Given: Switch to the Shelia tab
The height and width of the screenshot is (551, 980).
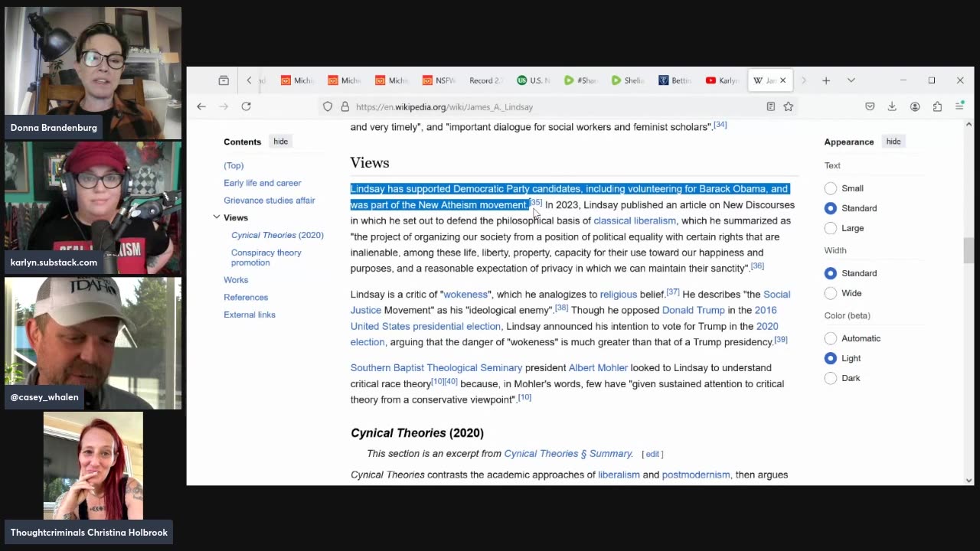Looking at the screenshot, I should 628,80.
